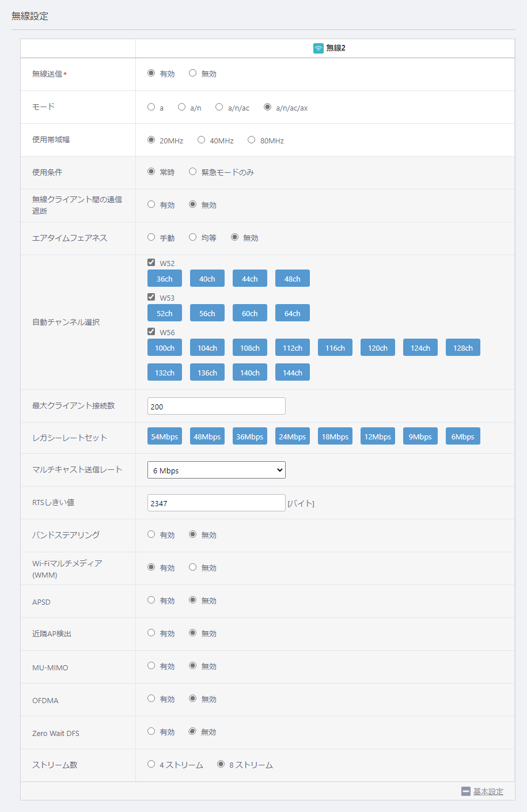The image size is (527, 812).
Task: Toggle the 144ch channel button
Action: point(293,373)
